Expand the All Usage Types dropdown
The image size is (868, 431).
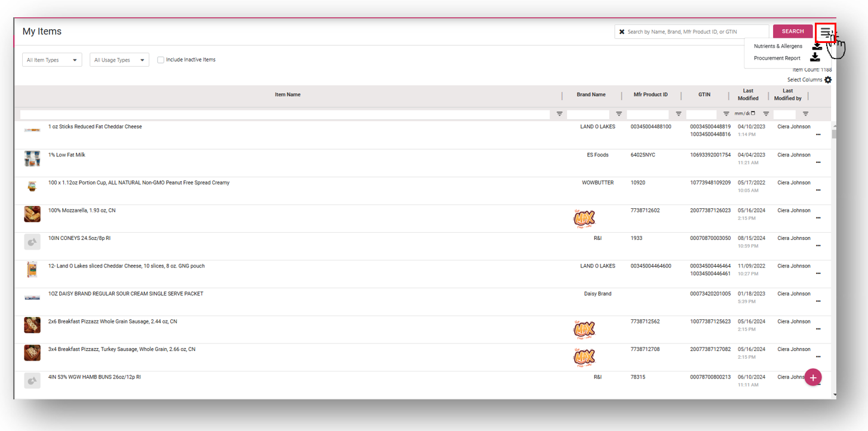click(119, 60)
